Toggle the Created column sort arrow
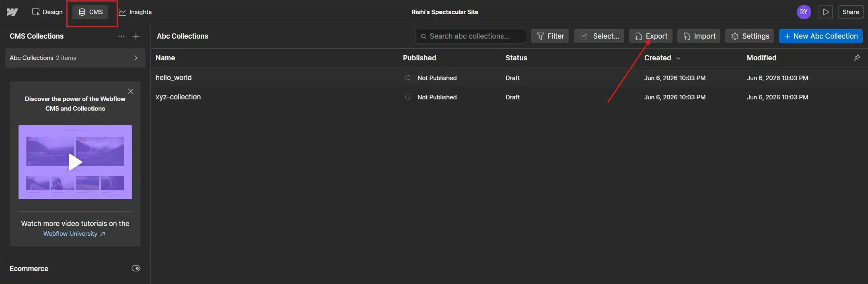868x284 pixels. pos(679,58)
